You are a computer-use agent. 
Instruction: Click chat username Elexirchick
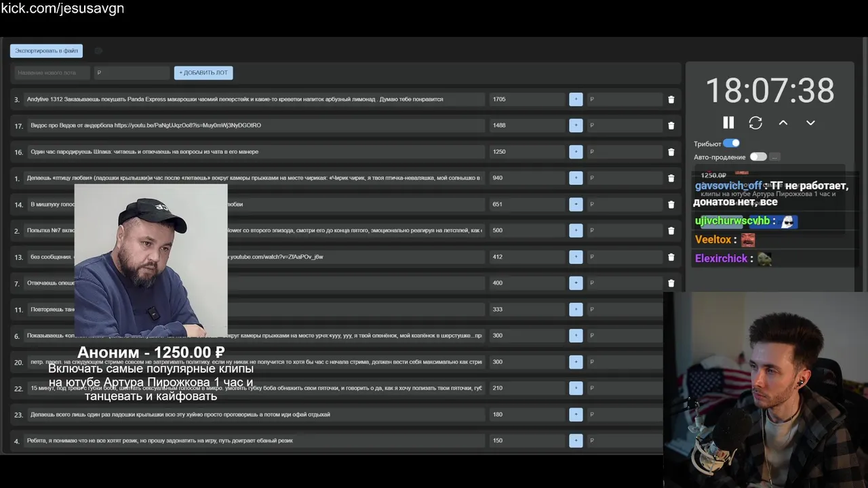click(x=721, y=258)
